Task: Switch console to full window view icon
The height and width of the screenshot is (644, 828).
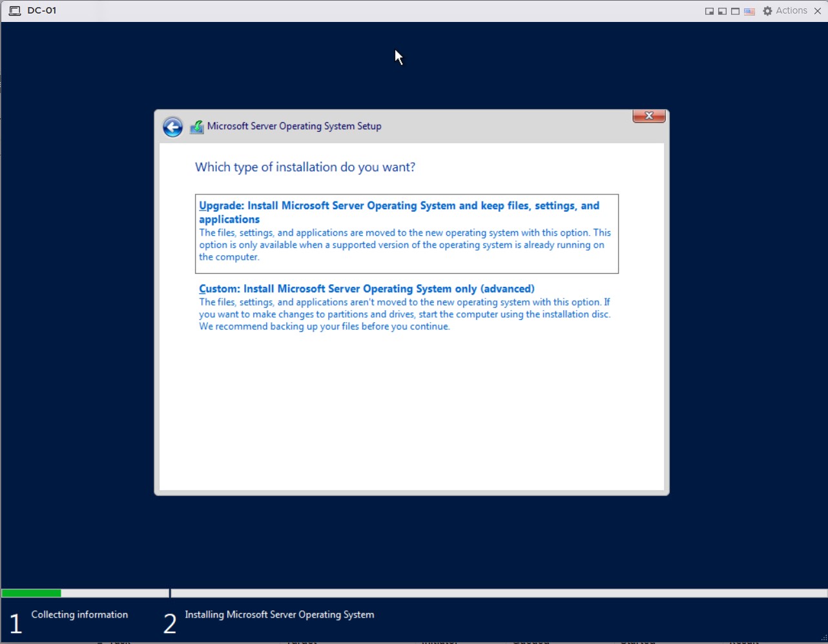Action: (735, 11)
